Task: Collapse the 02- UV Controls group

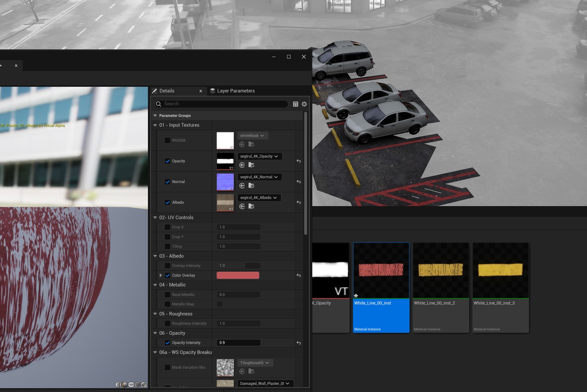Action: point(155,218)
